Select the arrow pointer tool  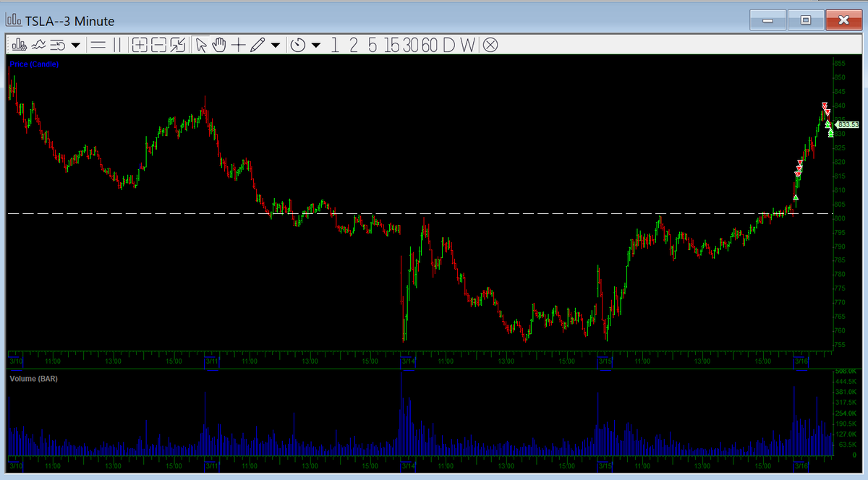202,46
